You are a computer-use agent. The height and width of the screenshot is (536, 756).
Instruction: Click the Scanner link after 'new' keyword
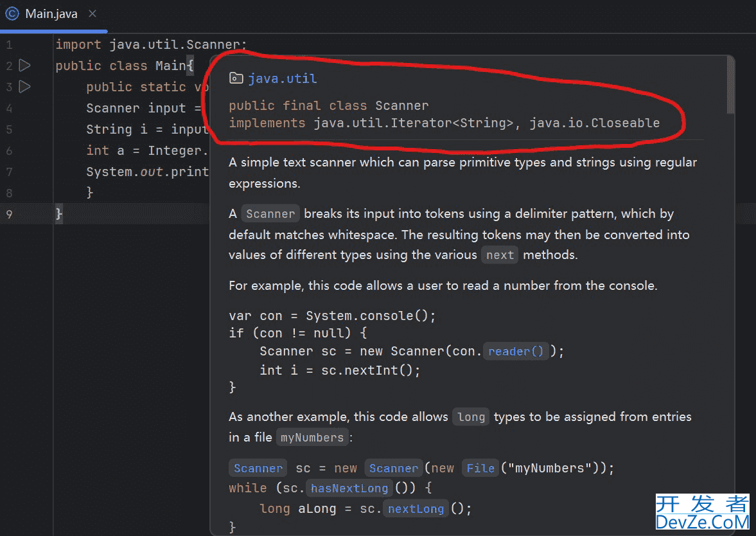393,469
